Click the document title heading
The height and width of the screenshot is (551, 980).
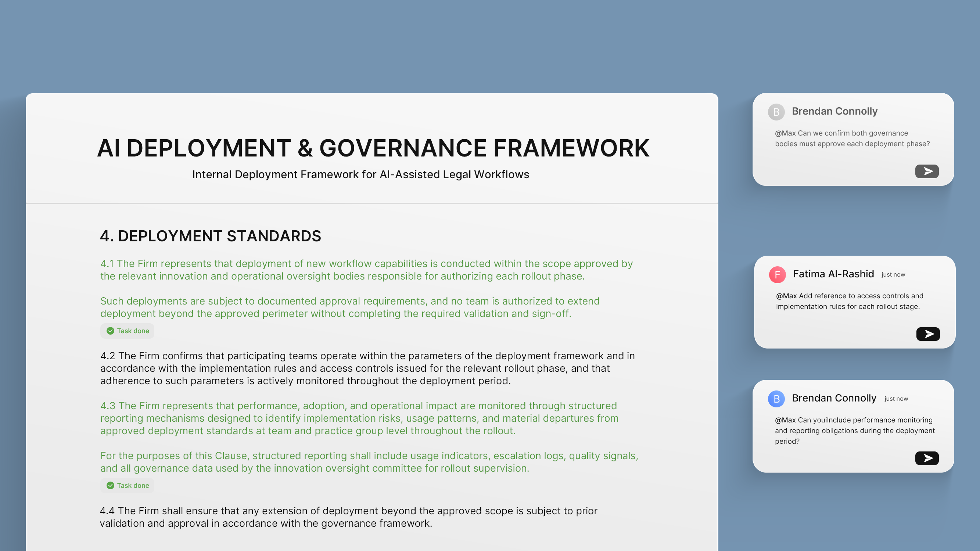click(373, 148)
